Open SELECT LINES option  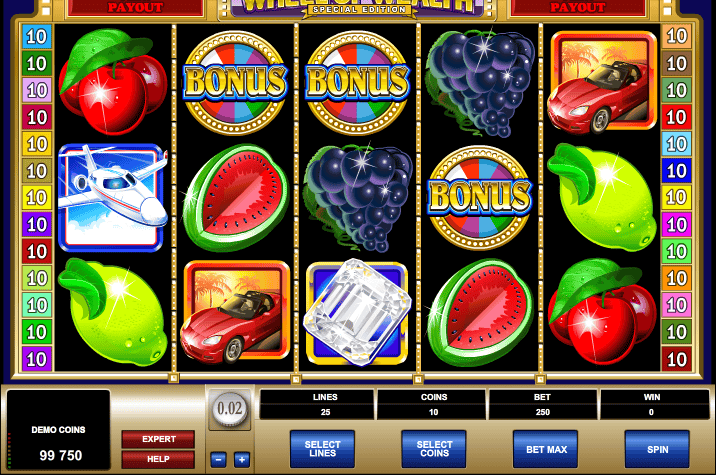pos(322,449)
